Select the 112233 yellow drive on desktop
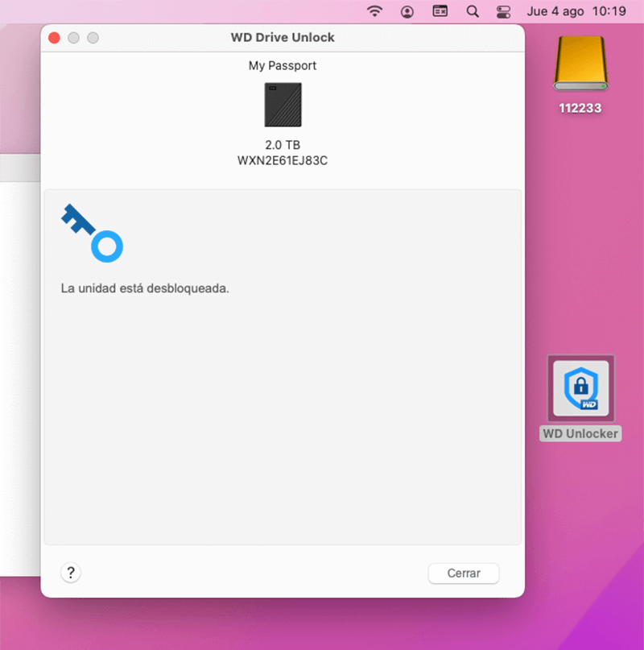The width and height of the screenshot is (644, 650). click(x=581, y=64)
